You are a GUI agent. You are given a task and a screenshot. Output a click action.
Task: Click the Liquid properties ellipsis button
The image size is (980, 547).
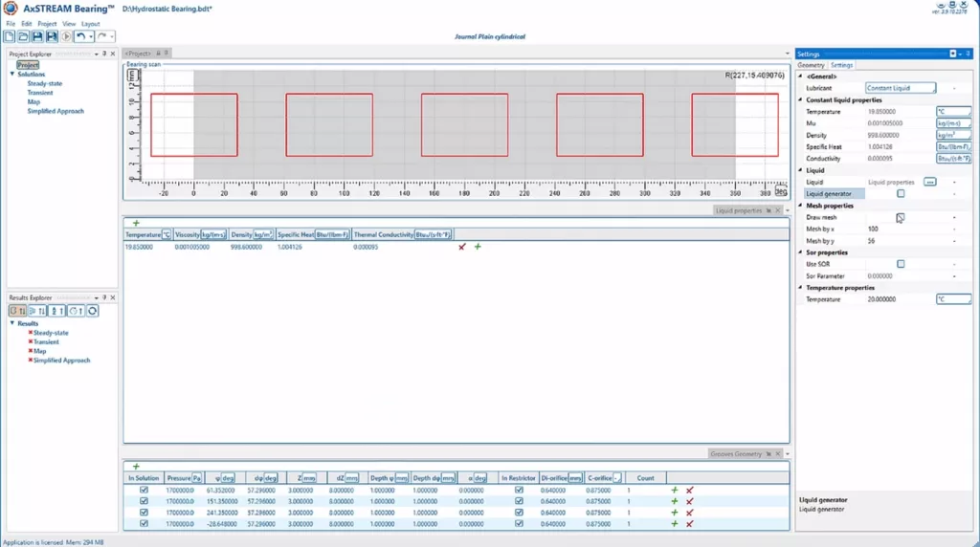tap(929, 182)
